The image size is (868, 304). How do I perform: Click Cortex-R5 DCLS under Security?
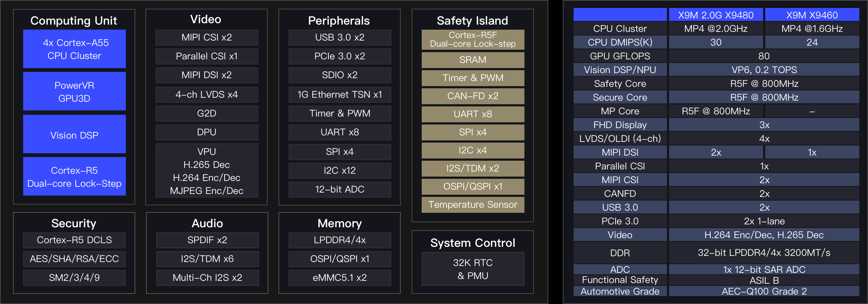coord(75,240)
